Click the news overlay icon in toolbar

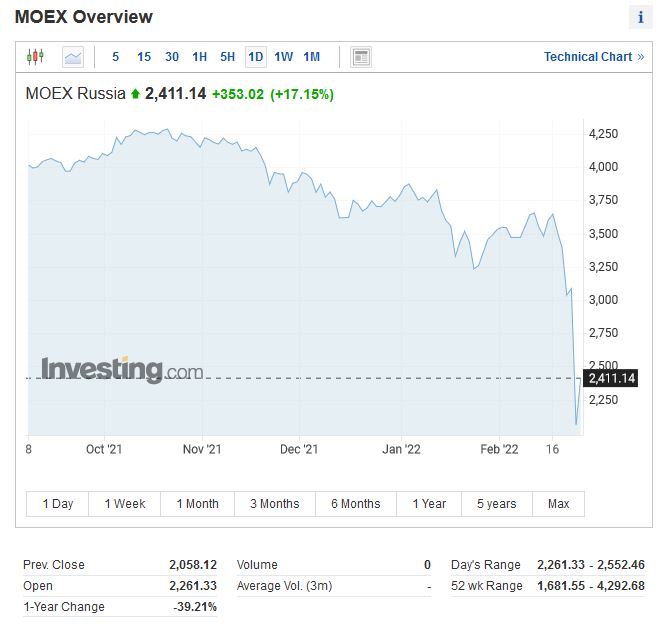coord(361,57)
